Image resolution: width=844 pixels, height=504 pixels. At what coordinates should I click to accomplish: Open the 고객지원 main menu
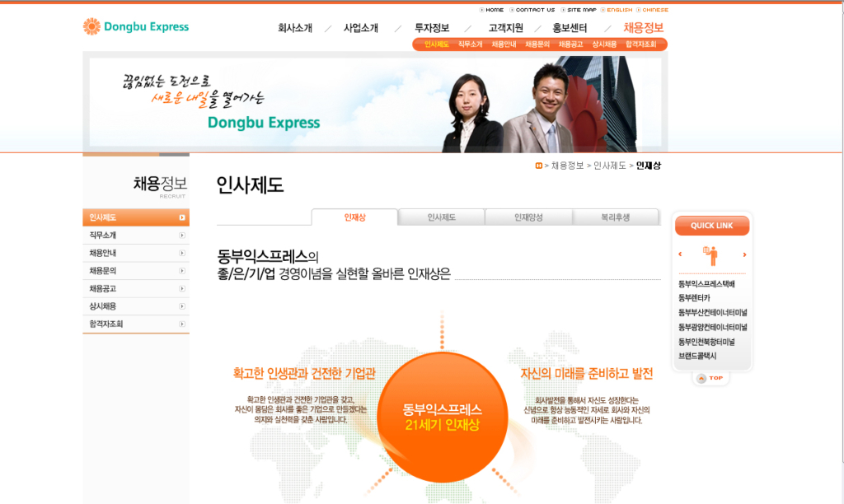point(505,28)
